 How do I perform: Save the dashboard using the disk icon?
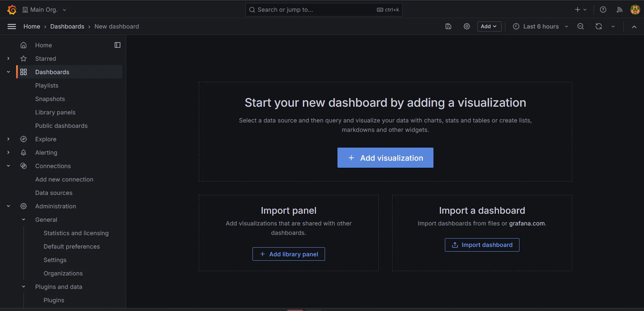[448, 27]
